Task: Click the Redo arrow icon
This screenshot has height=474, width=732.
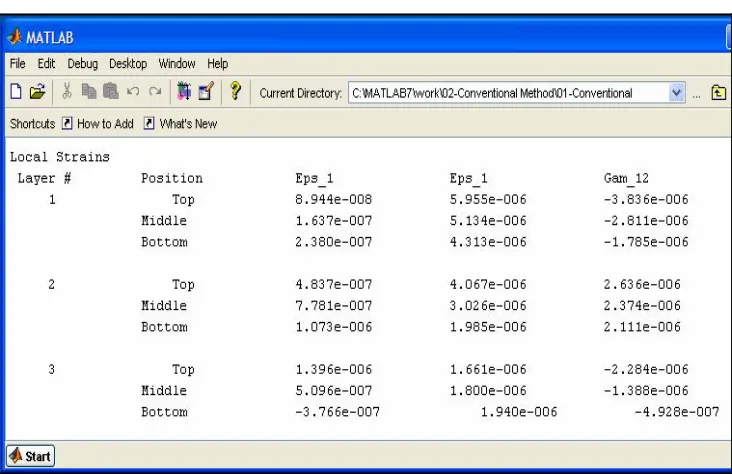Action: (155, 91)
